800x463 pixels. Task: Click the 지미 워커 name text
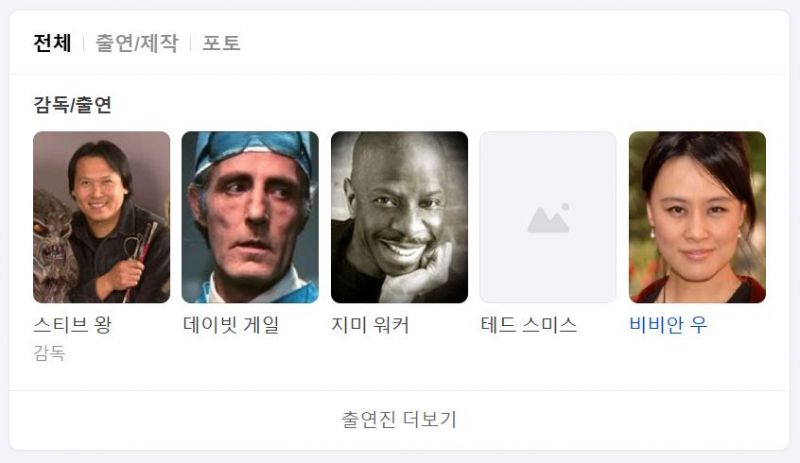coord(370,325)
